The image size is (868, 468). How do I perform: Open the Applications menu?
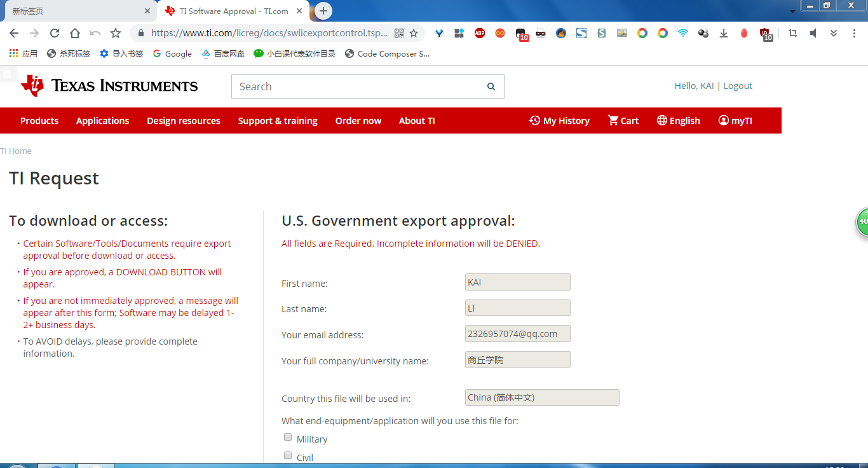coord(102,121)
